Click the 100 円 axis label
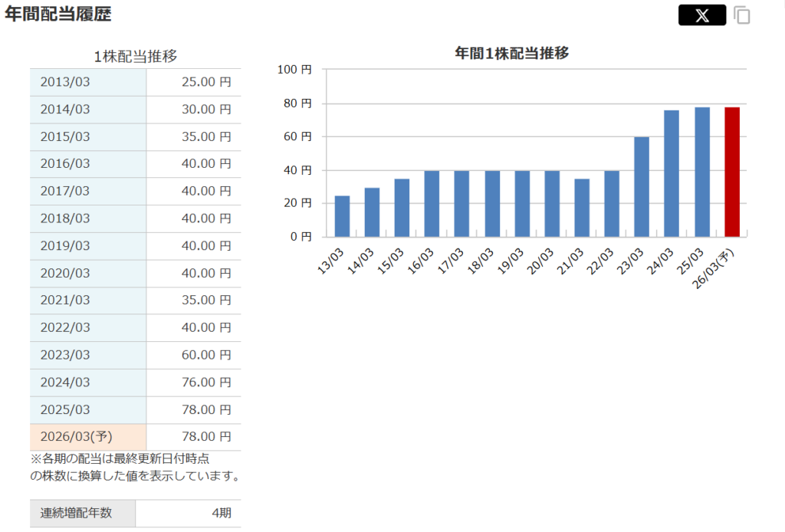 coord(294,70)
